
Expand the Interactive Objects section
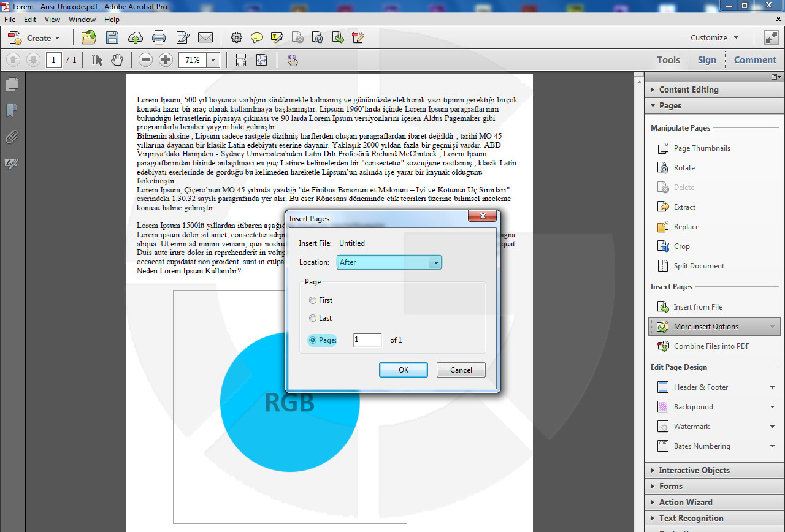tap(714, 470)
